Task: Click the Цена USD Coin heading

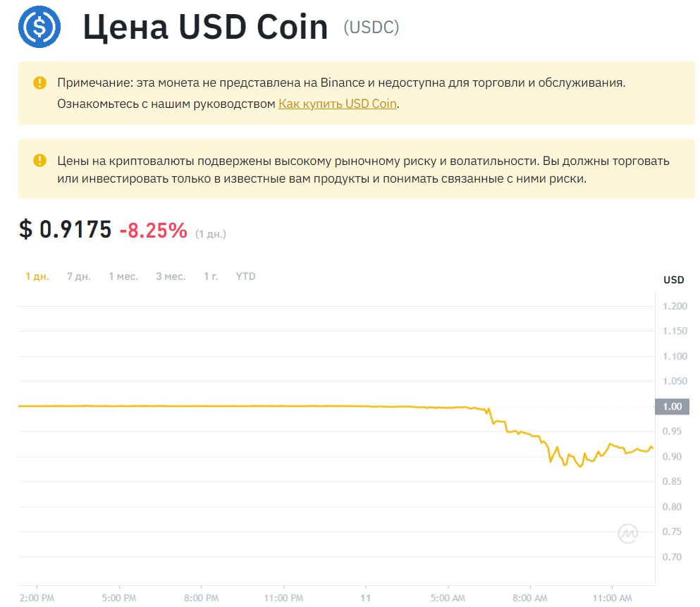Action: 205,27
